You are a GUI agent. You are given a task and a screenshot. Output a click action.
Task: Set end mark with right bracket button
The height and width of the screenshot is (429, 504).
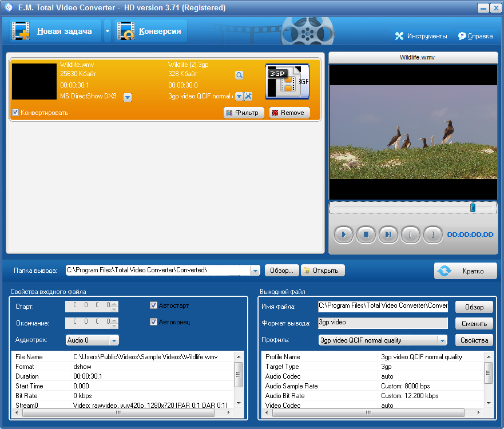[x=432, y=235]
